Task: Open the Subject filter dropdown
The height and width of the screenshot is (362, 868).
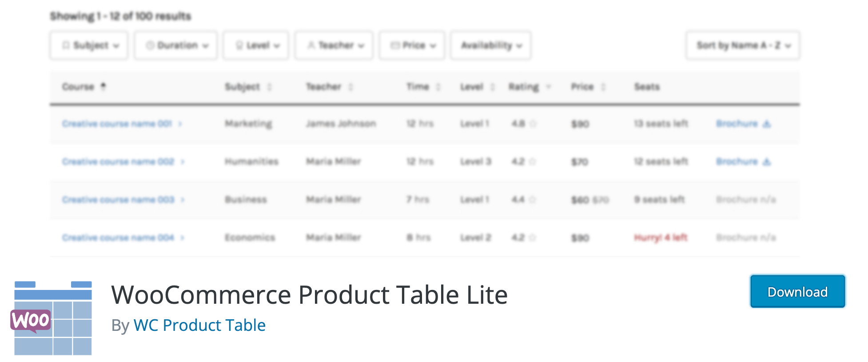Action: click(89, 45)
